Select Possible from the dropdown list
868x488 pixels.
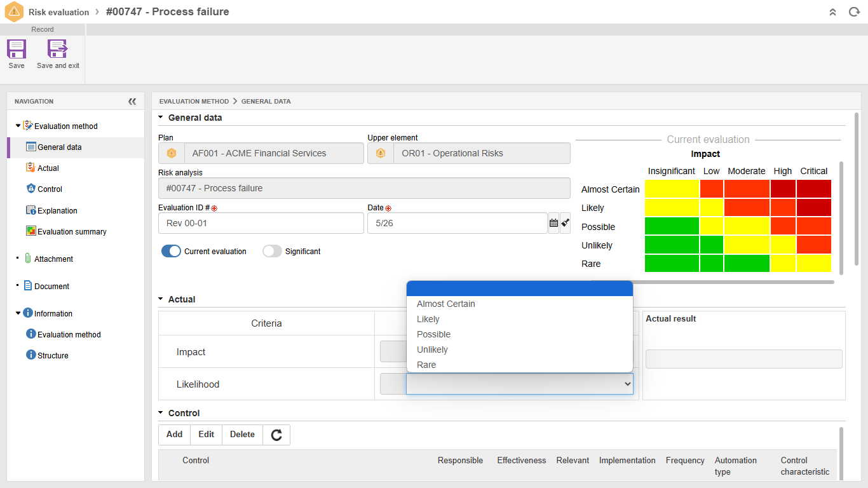(519, 334)
